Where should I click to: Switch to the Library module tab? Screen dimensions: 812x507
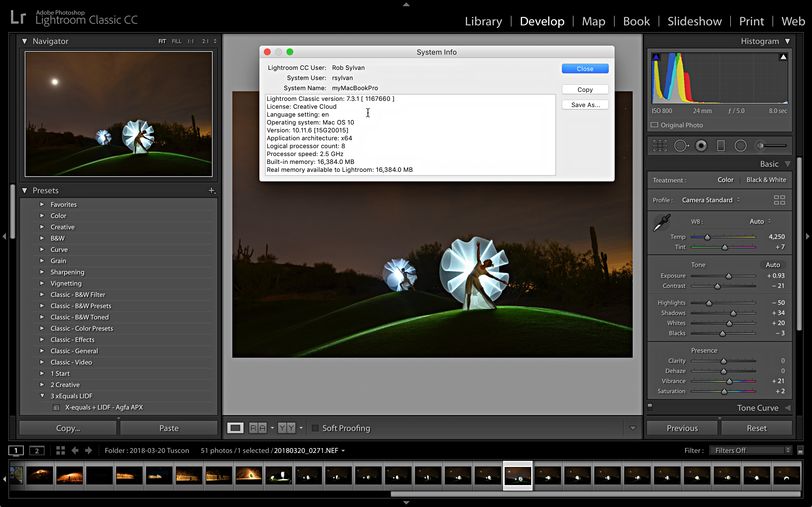point(483,21)
